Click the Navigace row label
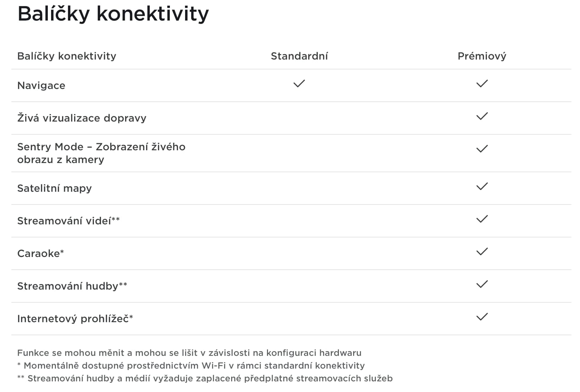The height and width of the screenshot is (392, 580). [x=41, y=85]
